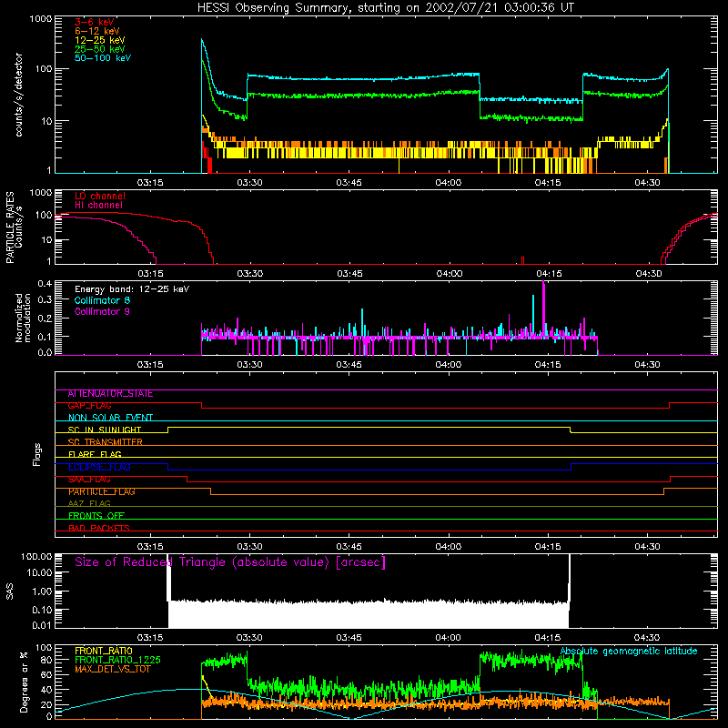Viewport: 728px width, 728px height.
Task: Click the HI channel legend label
Action: pyautogui.click(x=98, y=206)
